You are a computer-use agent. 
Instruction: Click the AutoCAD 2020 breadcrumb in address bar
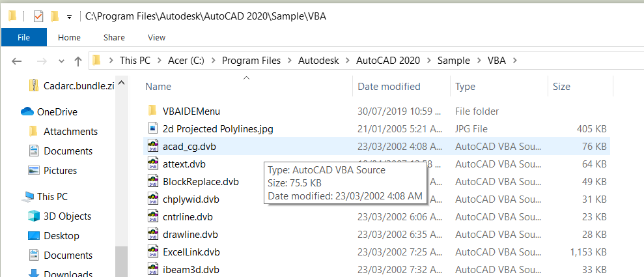click(387, 61)
